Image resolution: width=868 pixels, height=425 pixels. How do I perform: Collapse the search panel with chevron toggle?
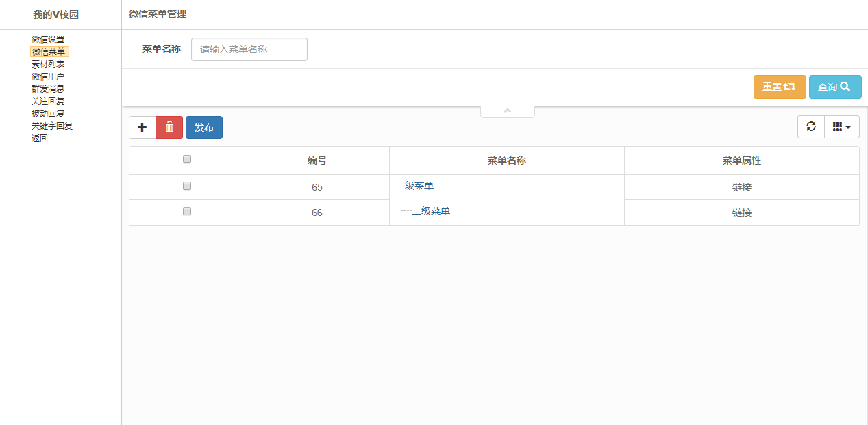click(x=508, y=111)
